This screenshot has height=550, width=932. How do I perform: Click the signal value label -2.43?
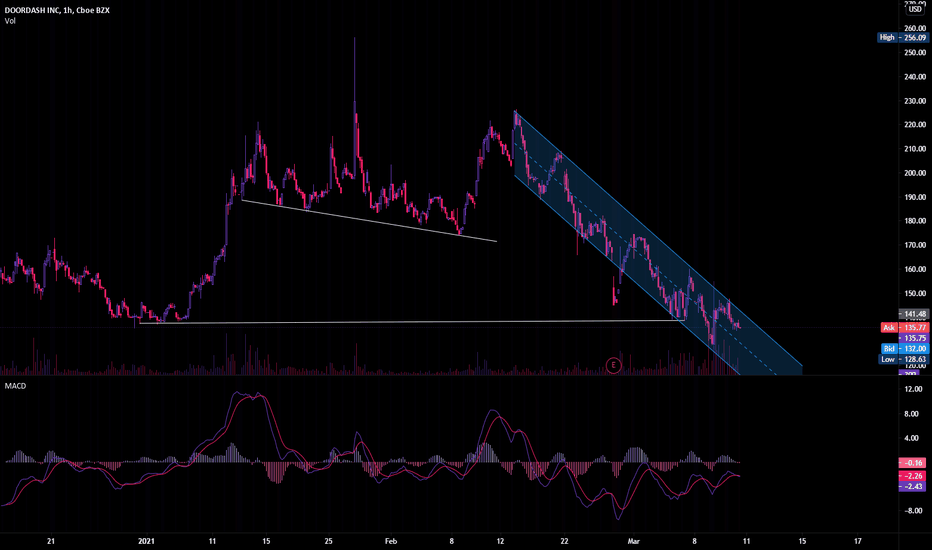913,486
